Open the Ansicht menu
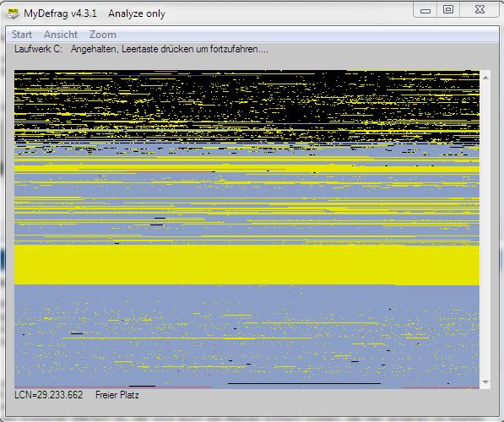504x422 pixels. click(x=61, y=35)
